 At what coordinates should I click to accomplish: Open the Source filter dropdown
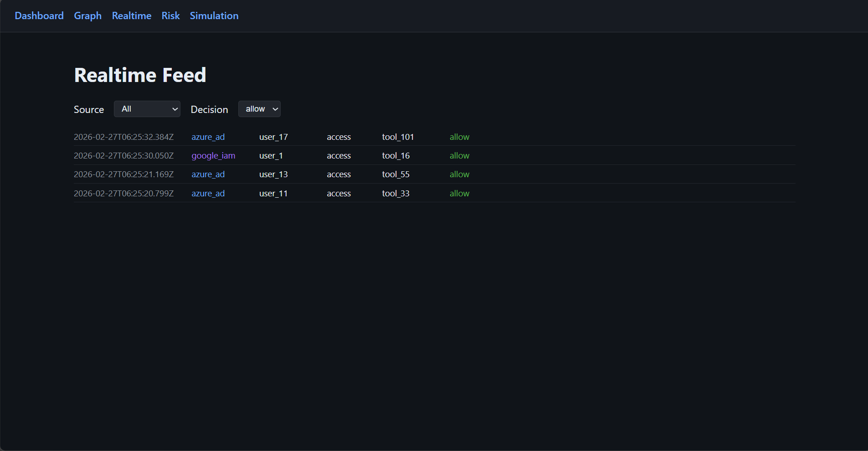[147, 109]
